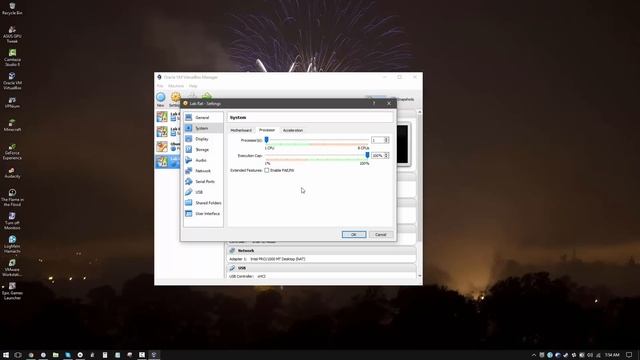Open Display settings category
This screenshot has height=360, width=640.
(203, 139)
